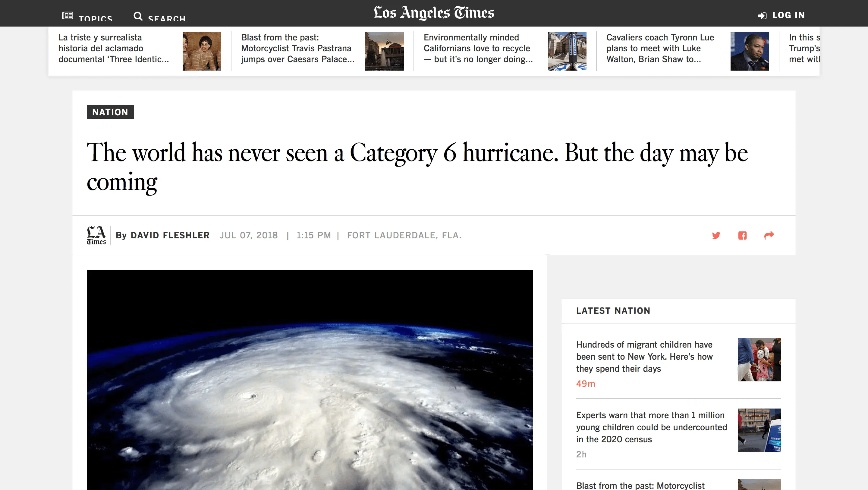Click the forward share arrow icon

click(x=769, y=235)
